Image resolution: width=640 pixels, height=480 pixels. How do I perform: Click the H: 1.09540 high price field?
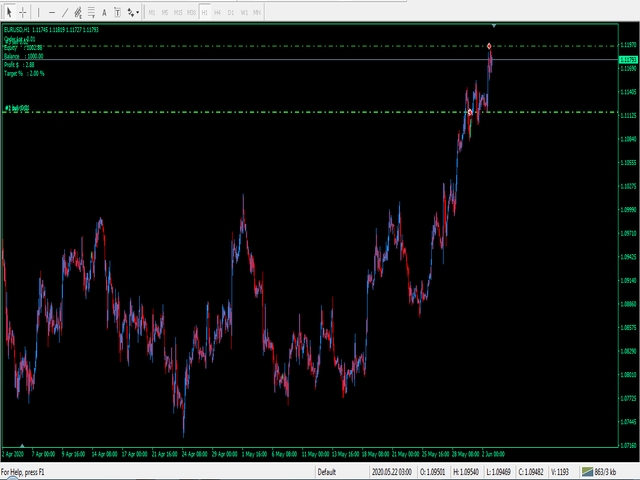coord(466,472)
